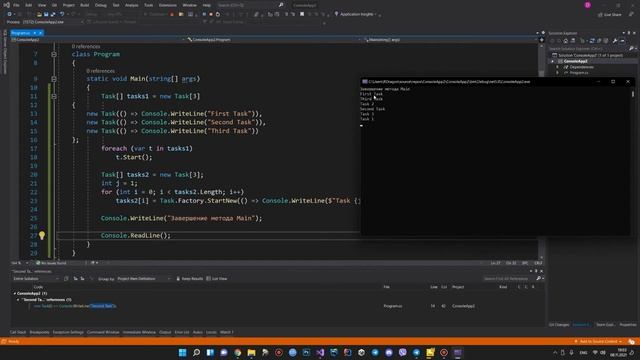This screenshot has height=360, width=640.
Task: Collapse the ConsoleApp2 (1) results group
Action: 15,293
